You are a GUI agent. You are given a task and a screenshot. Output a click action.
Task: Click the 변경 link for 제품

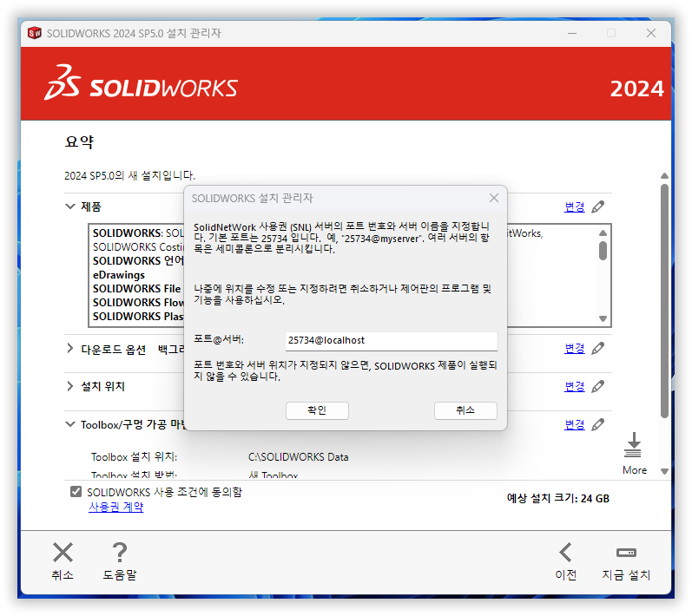(x=574, y=206)
